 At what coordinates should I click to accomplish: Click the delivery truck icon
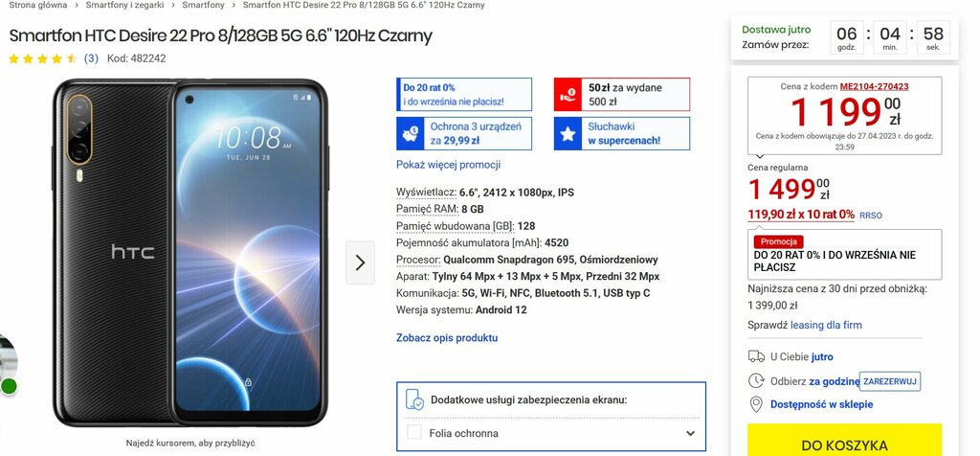pos(756,356)
